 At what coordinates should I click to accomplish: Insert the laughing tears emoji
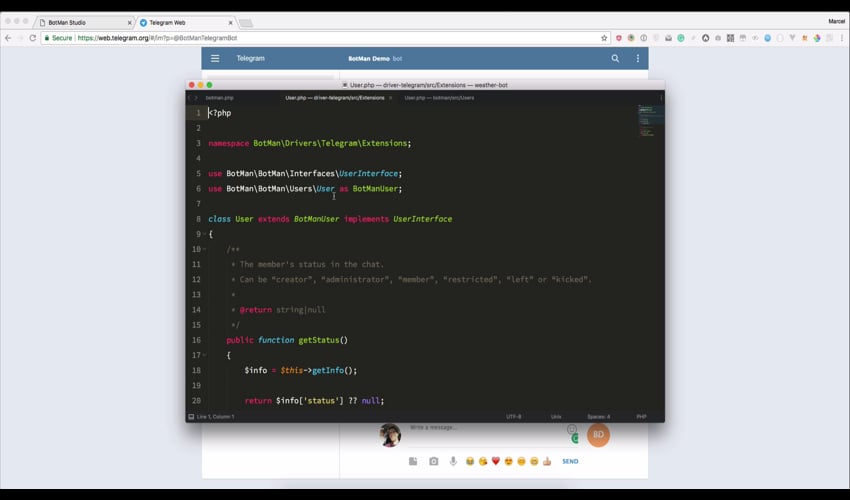click(469, 461)
